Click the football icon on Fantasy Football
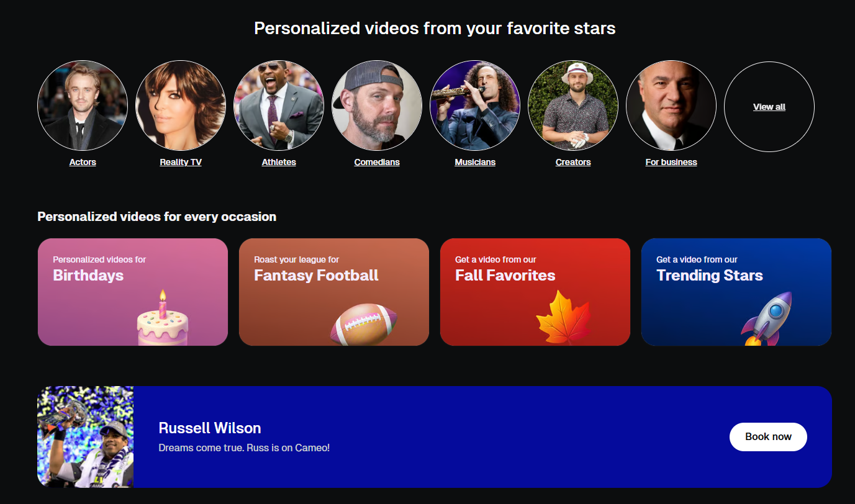This screenshot has width=855, height=504. (364, 324)
